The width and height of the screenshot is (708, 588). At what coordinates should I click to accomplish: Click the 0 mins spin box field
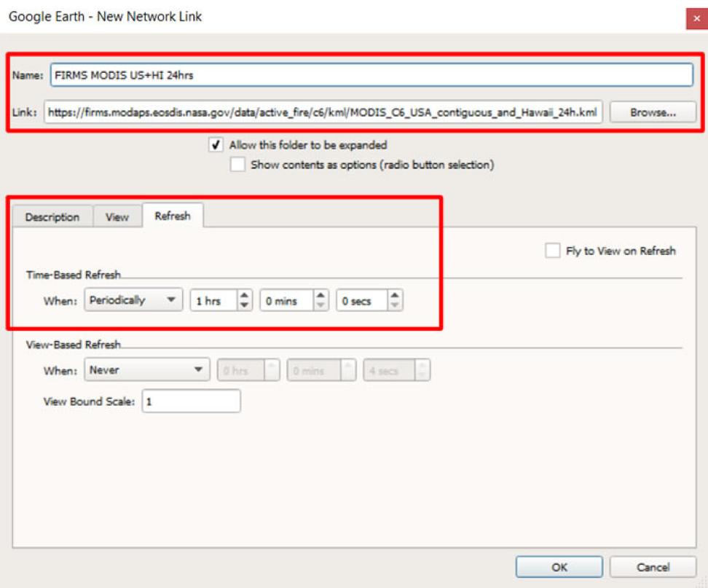point(287,300)
